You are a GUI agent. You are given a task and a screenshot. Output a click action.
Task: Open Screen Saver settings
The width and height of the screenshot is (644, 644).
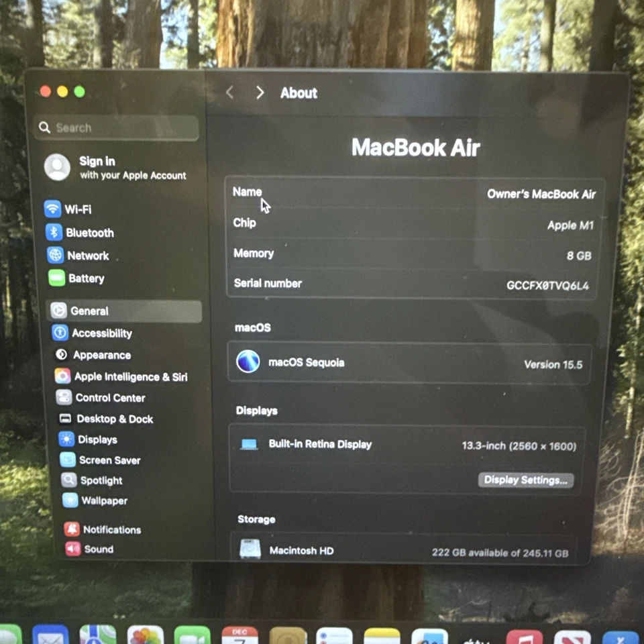(109, 460)
